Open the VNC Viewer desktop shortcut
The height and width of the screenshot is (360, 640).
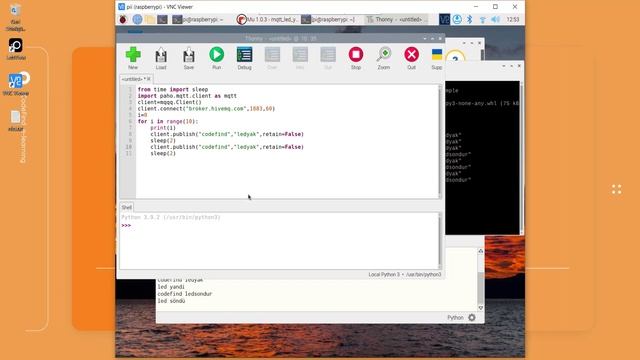(x=16, y=83)
